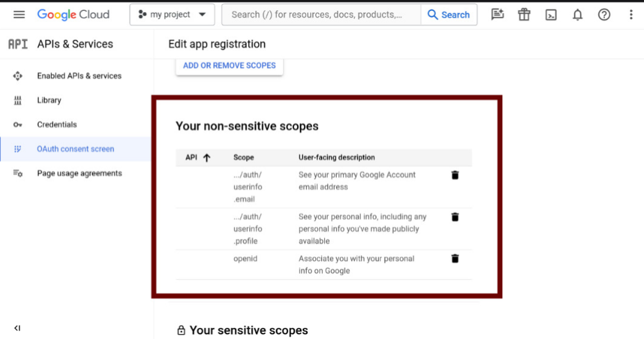Open the main navigation hamburger menu

coord(19,15)
